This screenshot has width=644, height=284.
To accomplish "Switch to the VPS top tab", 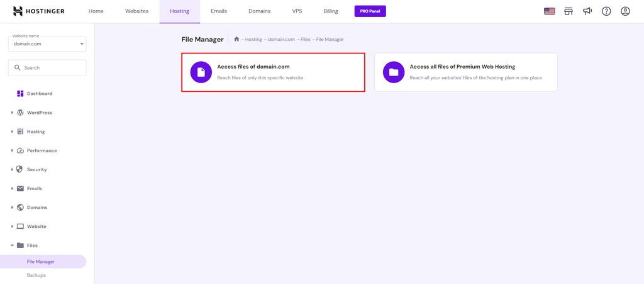I will [x=297, y=11].
